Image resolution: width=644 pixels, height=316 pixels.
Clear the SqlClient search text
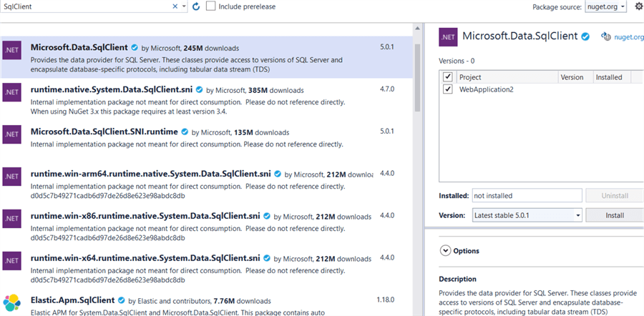(175, 6)
